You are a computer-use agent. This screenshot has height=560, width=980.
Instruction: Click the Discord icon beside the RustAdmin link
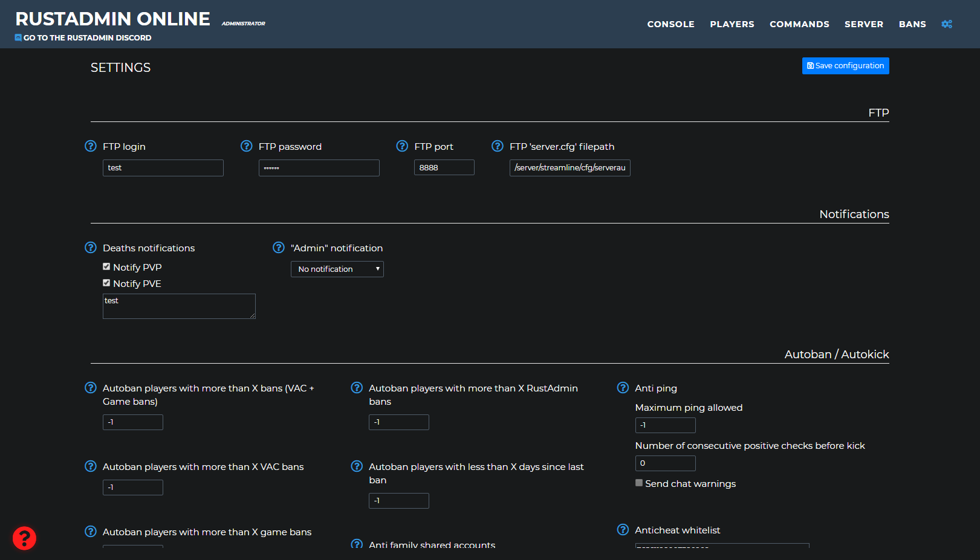[x=18, y=37]
